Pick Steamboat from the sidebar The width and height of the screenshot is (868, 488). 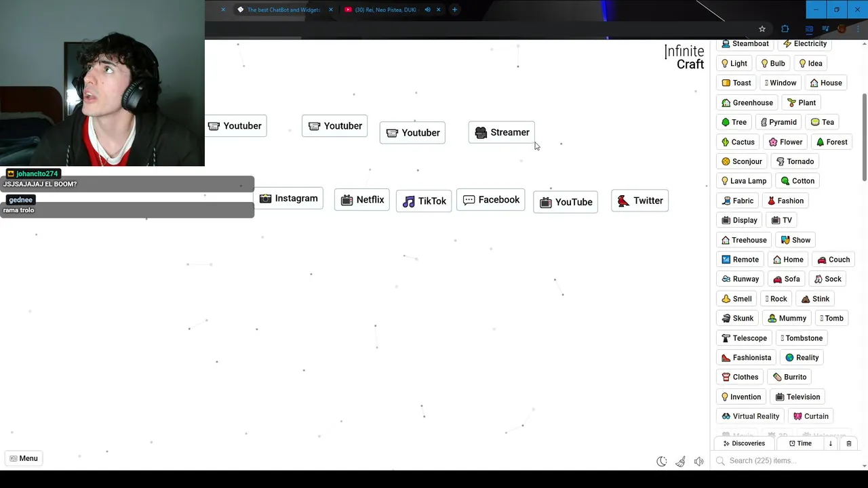[745, 43]
